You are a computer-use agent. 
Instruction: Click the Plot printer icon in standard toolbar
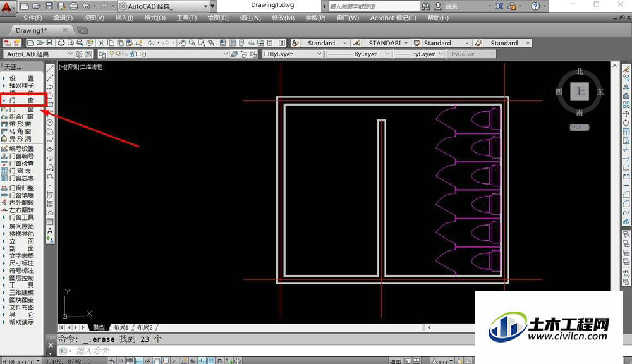(61, 43)
